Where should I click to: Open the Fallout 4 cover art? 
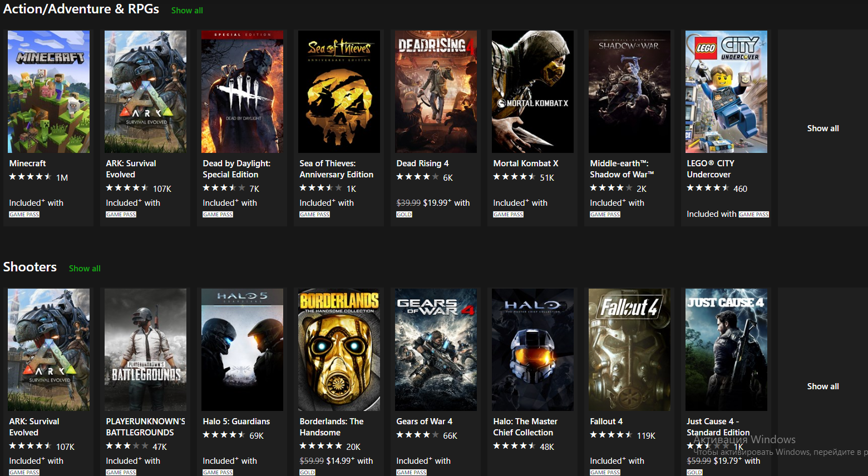coord(629,350)
